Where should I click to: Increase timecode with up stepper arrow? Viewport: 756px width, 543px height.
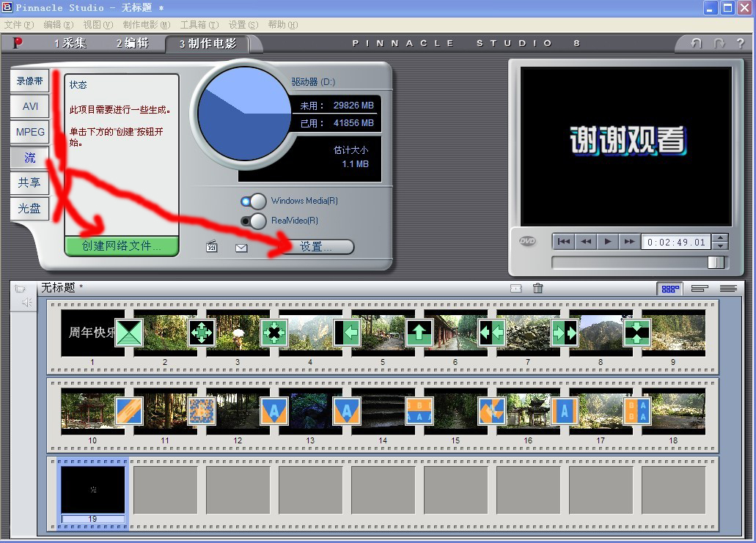coord(720,238)
